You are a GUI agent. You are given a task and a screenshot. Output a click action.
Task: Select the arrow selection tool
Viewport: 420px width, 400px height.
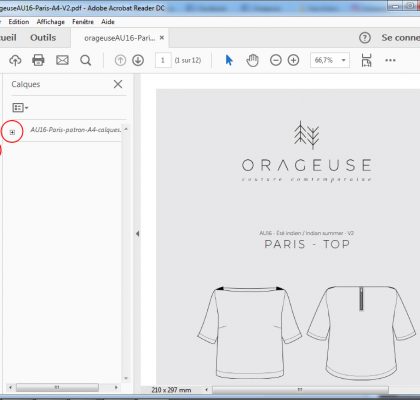(229, 60)
